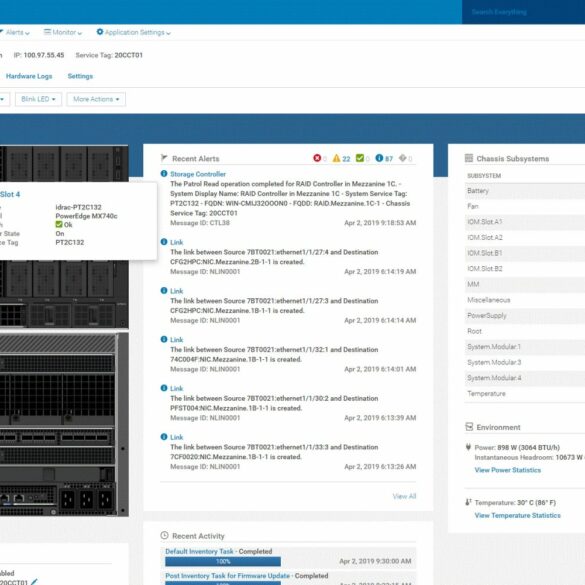The width and height of the screenshot is (585, 585).
Task: Select the IOM.Slot.B2 subsystem row
Action: (x=525, y=269)
